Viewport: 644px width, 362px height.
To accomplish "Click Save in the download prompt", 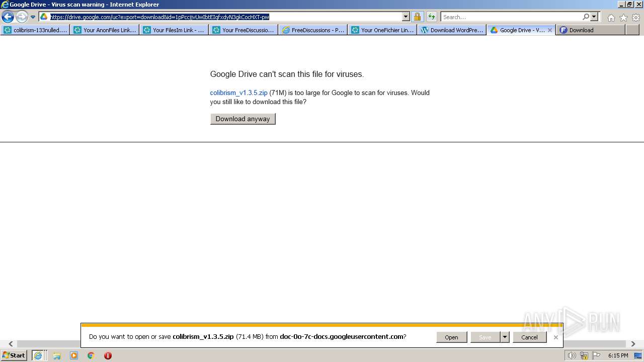I will click(x=485, y=337).
